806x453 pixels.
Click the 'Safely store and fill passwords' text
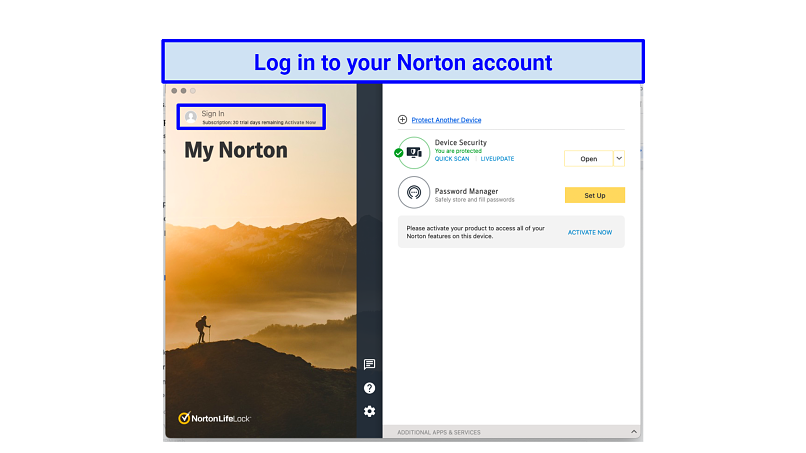point(474,200)
